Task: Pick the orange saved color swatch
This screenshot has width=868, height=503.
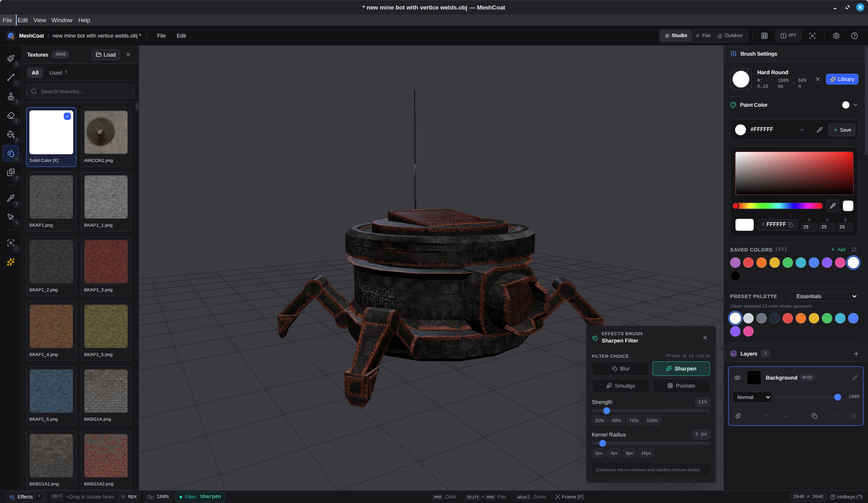Action: [x=761, y=263]
